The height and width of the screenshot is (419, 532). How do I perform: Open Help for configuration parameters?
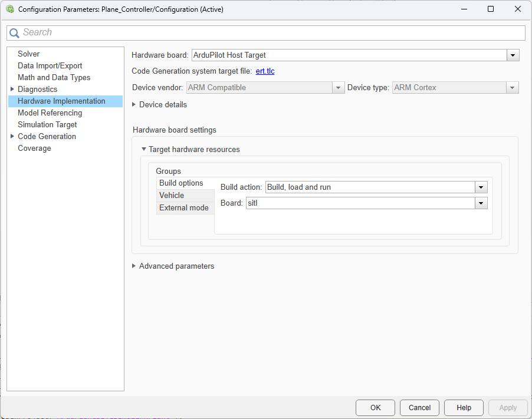point(464,407)
